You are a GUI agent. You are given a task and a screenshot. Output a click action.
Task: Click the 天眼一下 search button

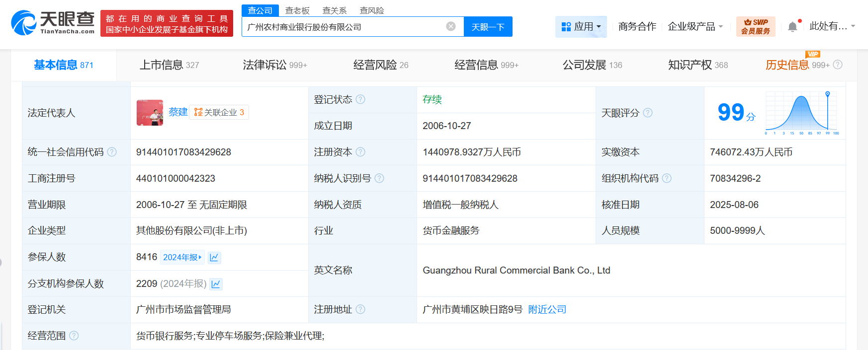pos(488,27)
